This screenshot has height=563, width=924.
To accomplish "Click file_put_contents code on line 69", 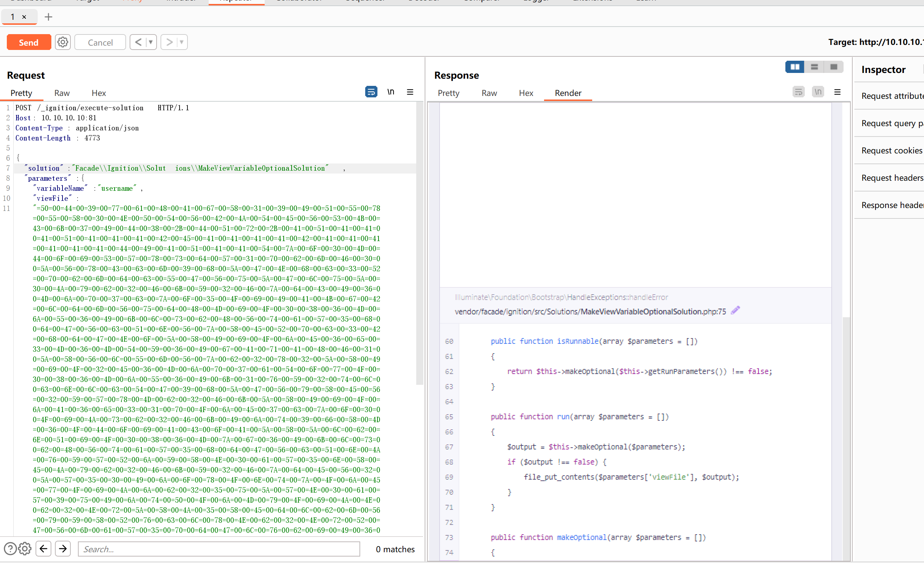I will tap(631, 477).
